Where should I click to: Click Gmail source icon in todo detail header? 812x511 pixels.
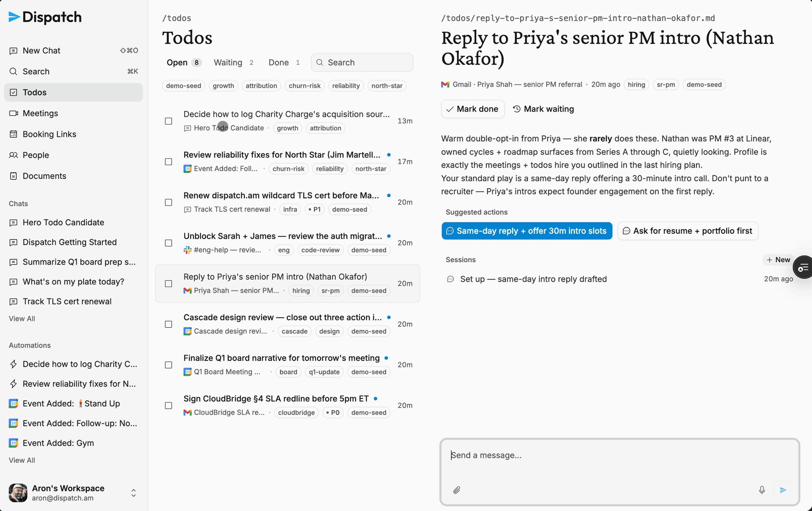(445, 84)
